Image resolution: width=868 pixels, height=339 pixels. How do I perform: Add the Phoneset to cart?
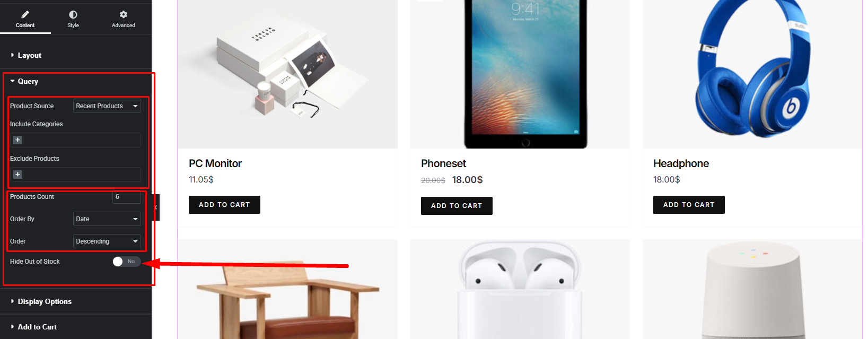[x=457, y=206]
